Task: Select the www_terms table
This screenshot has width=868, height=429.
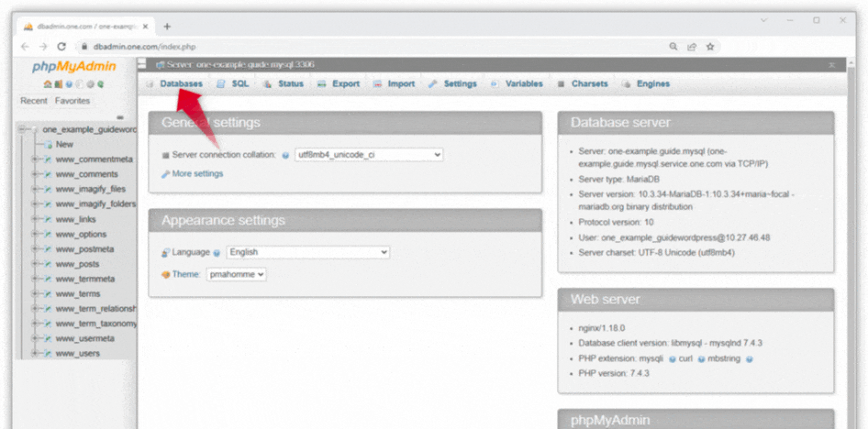Action: coord(78,293)
